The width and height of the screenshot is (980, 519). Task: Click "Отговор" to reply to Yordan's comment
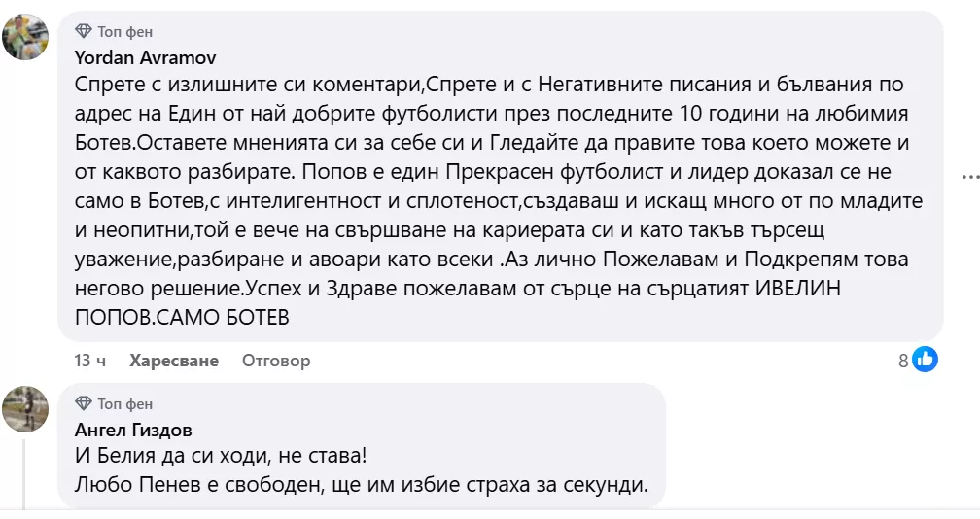(276, 361)
